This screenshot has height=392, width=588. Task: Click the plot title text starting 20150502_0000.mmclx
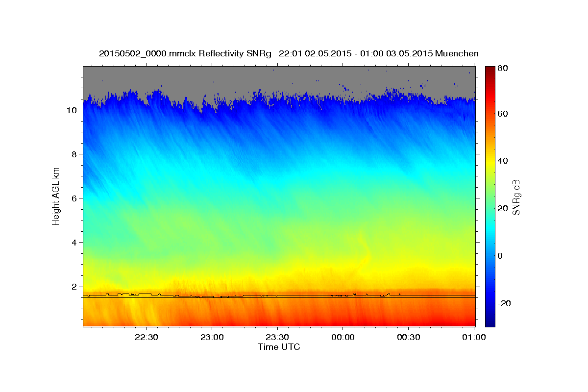pyautogui.click(x=289, y=53)
